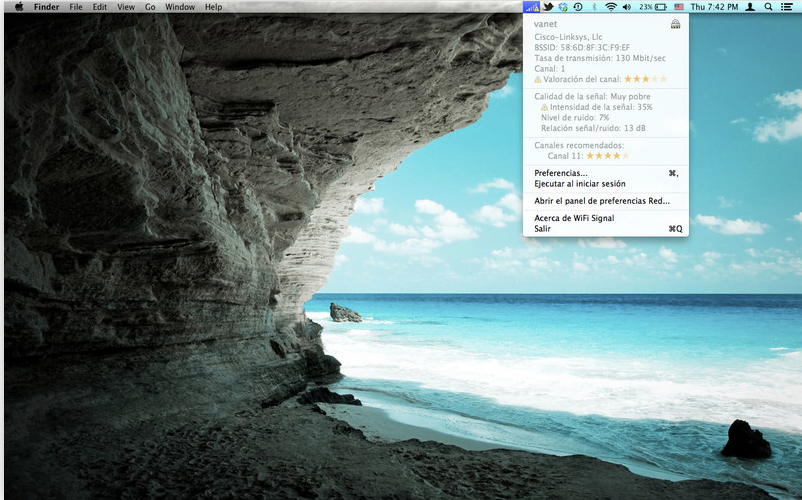The width and height of the screenshot is (802, 500).
Task: Open the View menu
Action: [x=126, y=7]
